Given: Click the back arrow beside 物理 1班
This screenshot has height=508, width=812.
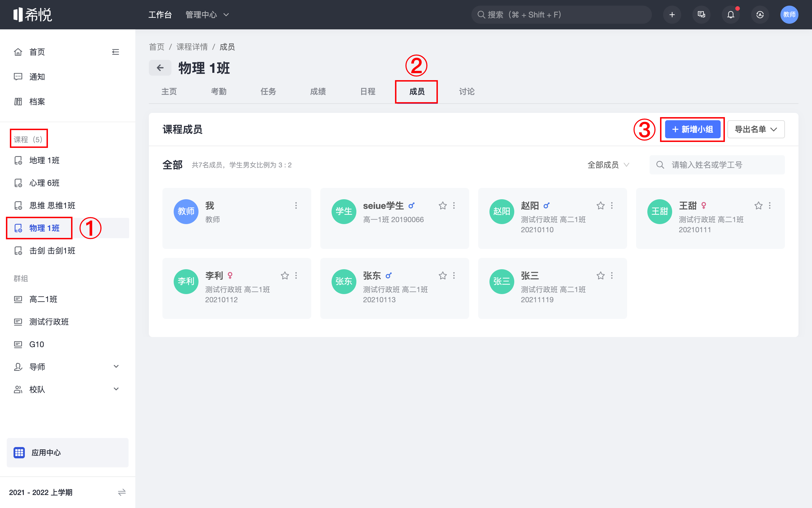Looking at the screenshot, I should tap(160, 68).
